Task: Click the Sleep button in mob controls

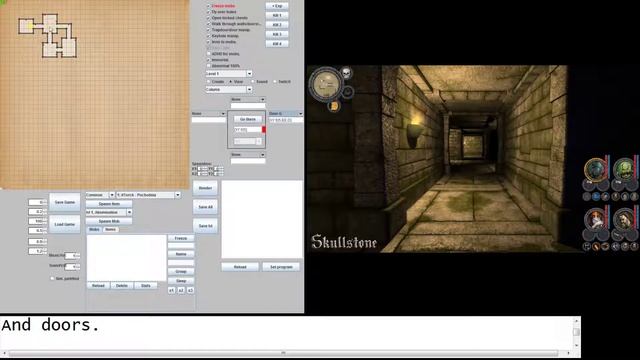Action: (181, 281)
